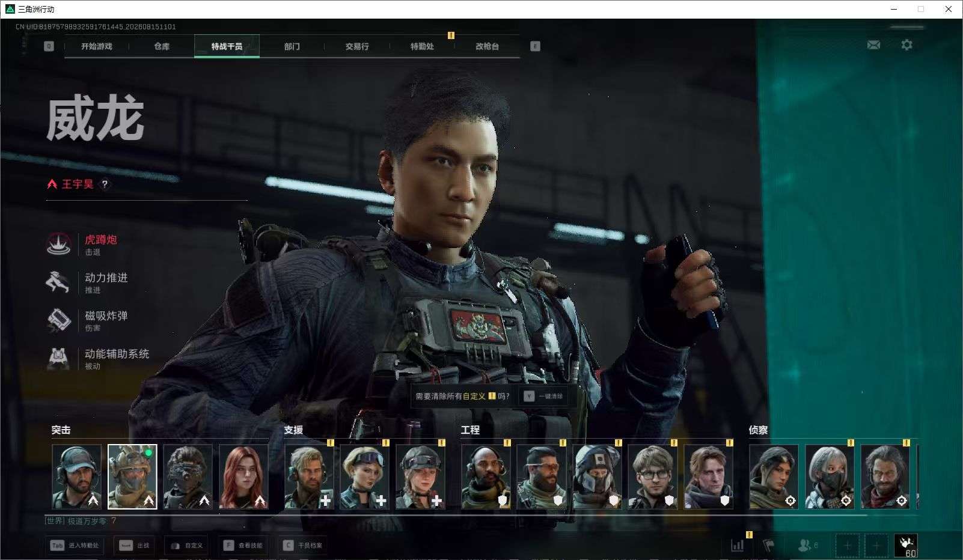Select the 动力推进 skill icon
The height and width of the screenshot is (560, 963).
pyautogui.click(x=59, y=282)
